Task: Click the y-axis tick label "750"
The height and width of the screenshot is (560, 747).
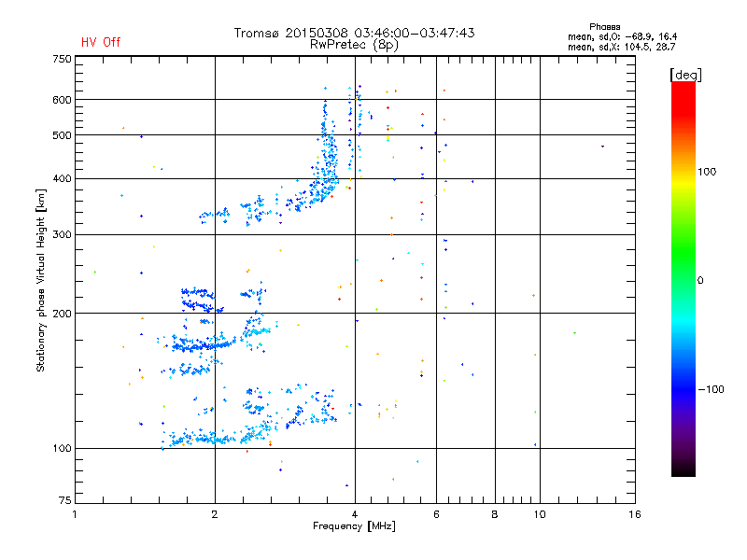Action: (x=62, y=60)
